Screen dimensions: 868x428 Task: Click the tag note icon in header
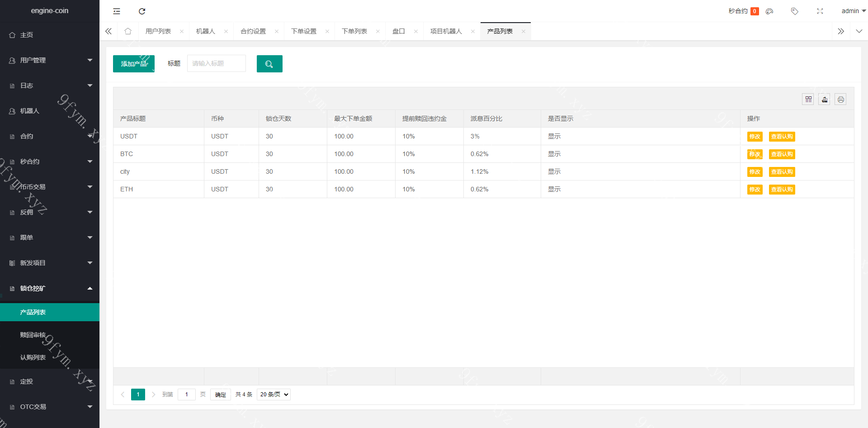[x=795, y=11]
